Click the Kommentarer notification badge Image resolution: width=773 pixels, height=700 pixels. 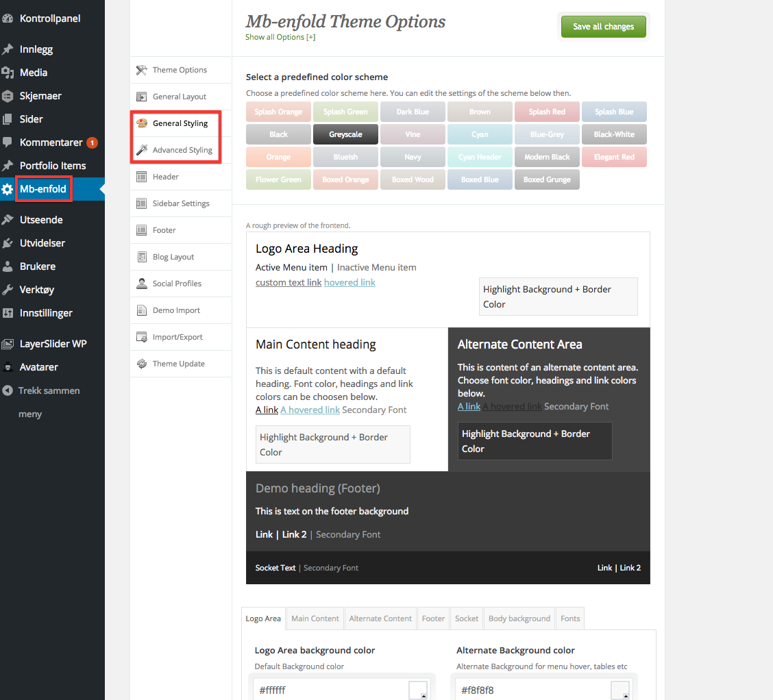tap(93, 143)
